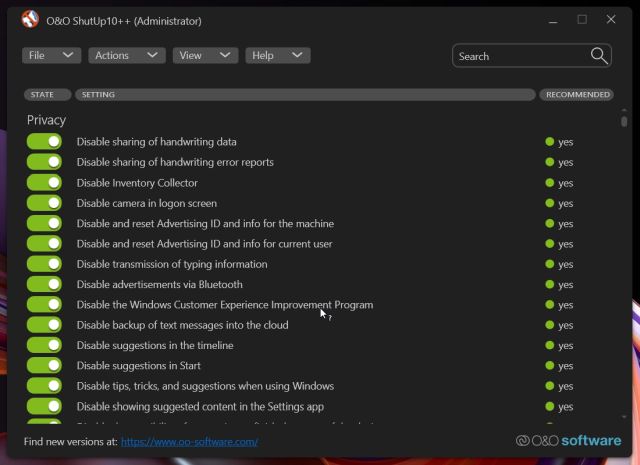This screenshot has height=465, width=640.
Task: Click the RECOMMENDED column header
Action: pos(577,95)
